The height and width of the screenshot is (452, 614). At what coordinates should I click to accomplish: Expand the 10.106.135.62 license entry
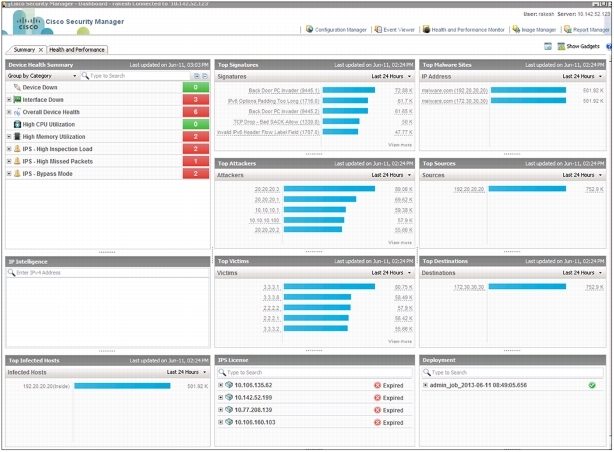220,385
